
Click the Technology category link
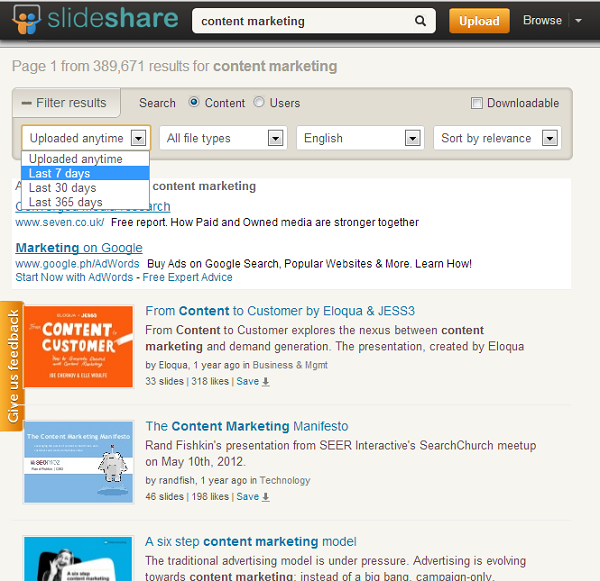285,480
